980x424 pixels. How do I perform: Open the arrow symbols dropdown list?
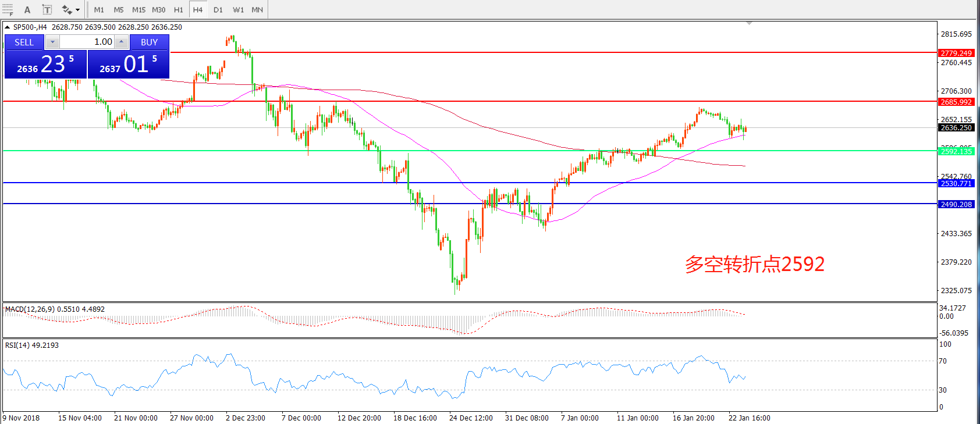(78, 9)
